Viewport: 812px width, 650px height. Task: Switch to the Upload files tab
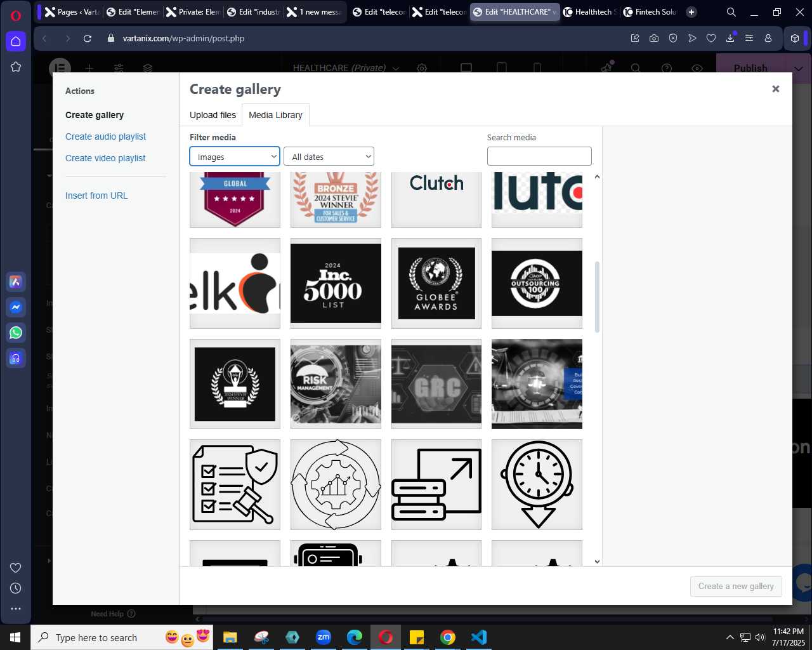tap(213, 115)
